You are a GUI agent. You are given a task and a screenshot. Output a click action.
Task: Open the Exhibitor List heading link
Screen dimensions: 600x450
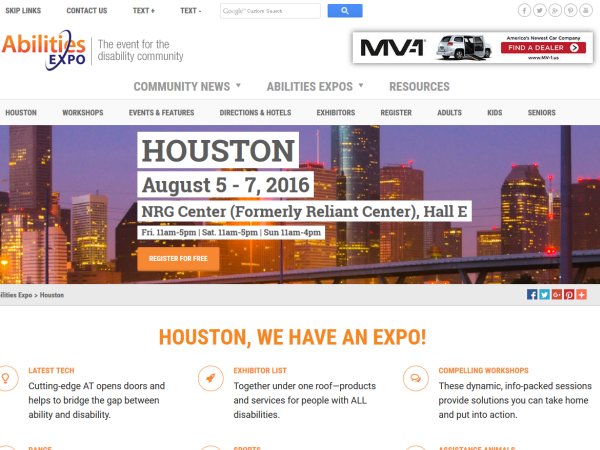pos(260,370)
